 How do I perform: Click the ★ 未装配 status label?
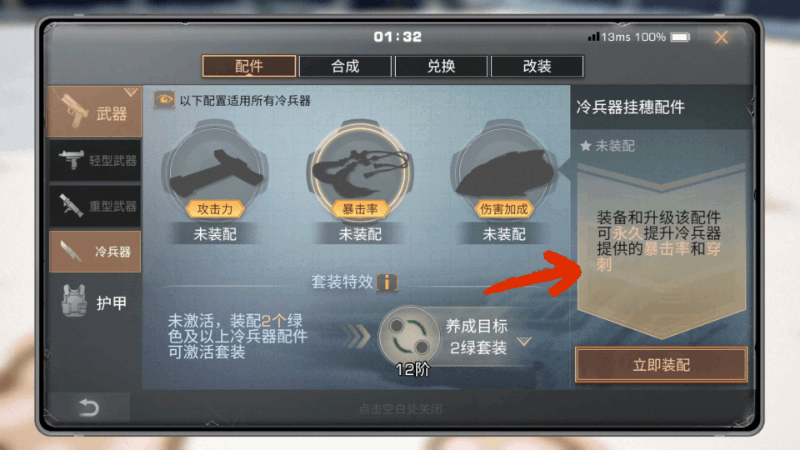tap(607, 146)
